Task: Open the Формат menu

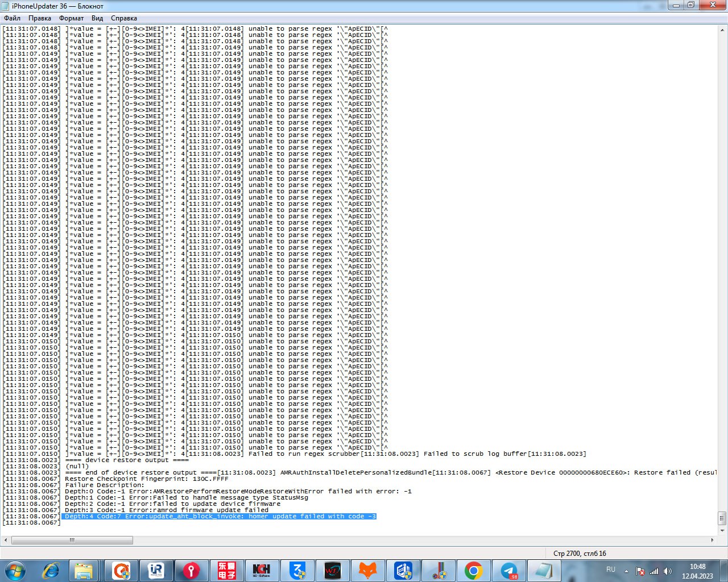Action: 72,18
